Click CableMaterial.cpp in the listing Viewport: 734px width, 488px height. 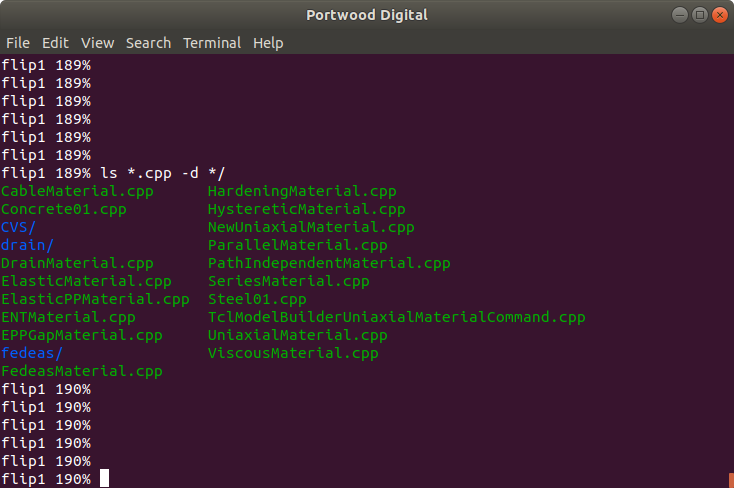point(77,192)
